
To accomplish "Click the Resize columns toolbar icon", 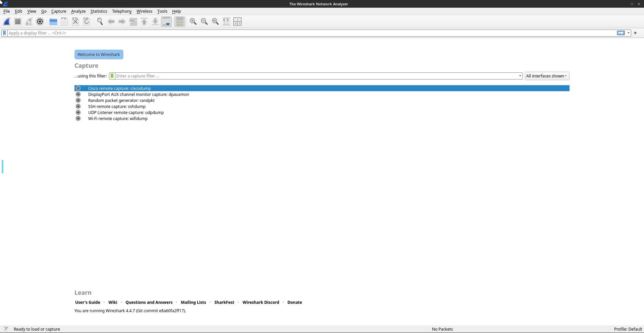I will pyautogui.click(x=226, y=22).
